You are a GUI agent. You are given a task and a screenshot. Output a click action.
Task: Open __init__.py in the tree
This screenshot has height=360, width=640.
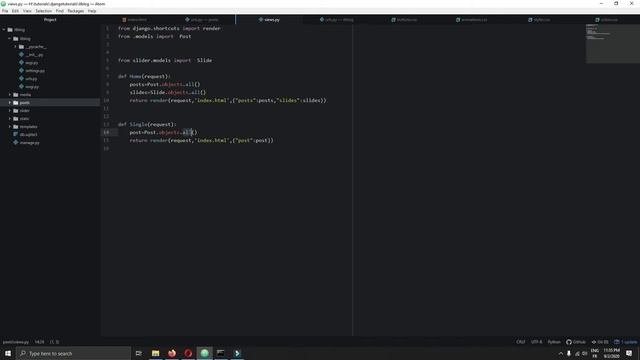(34, 55)
